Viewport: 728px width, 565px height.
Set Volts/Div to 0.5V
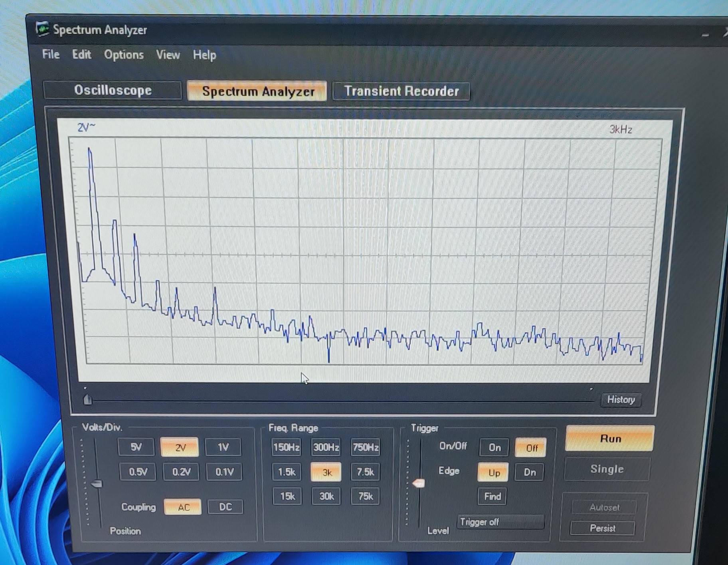[138, 472]
